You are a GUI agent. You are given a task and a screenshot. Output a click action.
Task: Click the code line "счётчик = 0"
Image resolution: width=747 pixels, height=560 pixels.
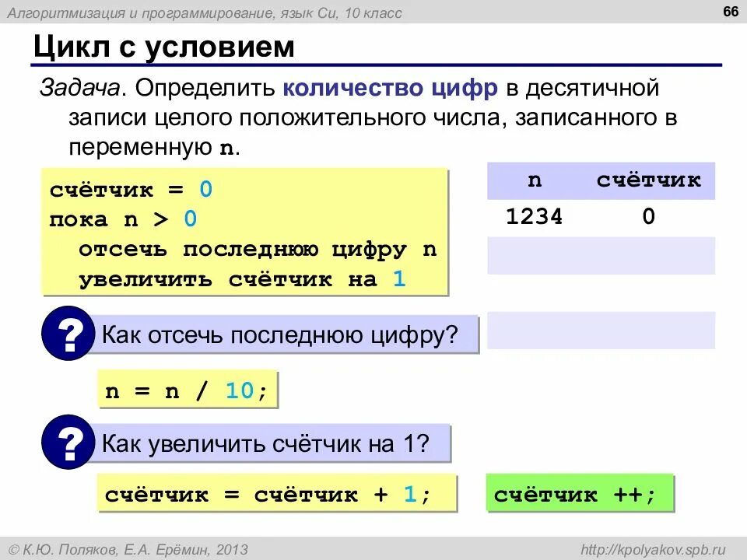(131, 190)
